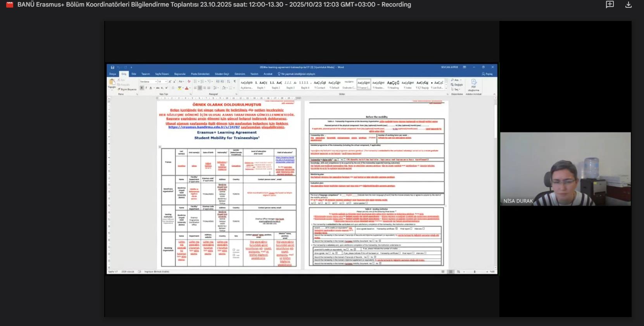The image size is (644, 326).
Task: Click the Save icon in Word's title bar
Action: pyautogui.click(x=112, y=68)
